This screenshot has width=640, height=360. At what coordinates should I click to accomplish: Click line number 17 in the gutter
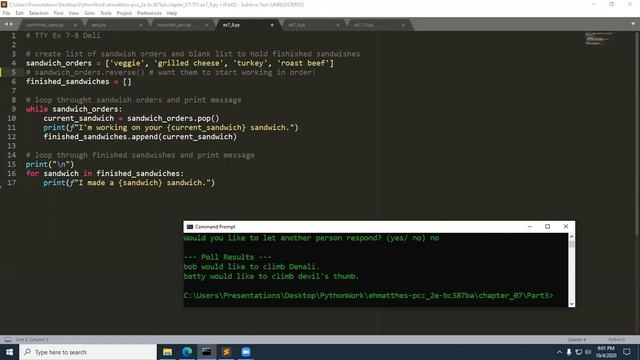click(x=11, y=183)
